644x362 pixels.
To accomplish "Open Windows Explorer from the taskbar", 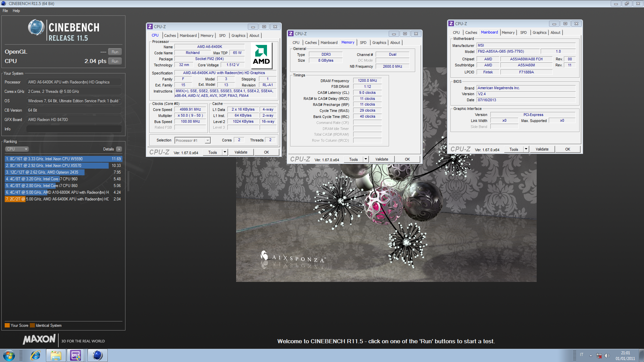I will [56, 355].
